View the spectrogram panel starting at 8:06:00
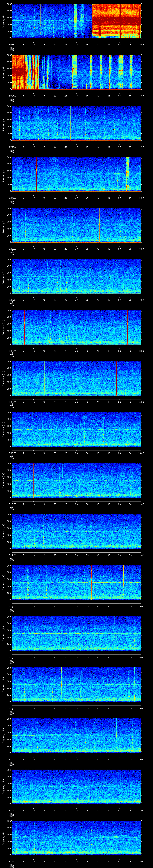The image size is (153, 868). click(x=77, y=276)
